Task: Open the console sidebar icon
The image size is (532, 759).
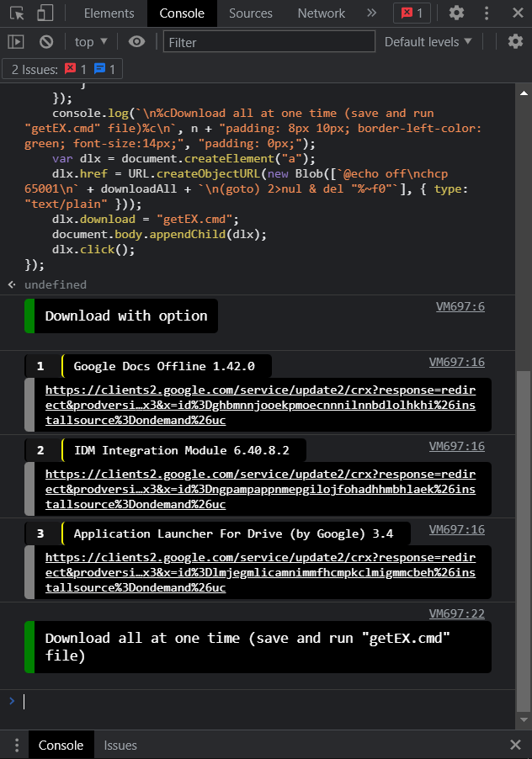Action: tap(16, 42)
